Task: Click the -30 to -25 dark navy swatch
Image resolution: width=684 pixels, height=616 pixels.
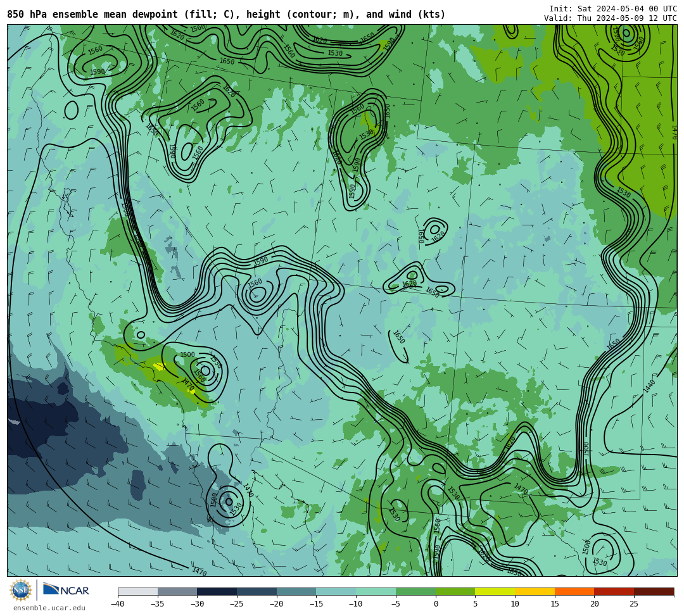Action: tap(217, 591)
